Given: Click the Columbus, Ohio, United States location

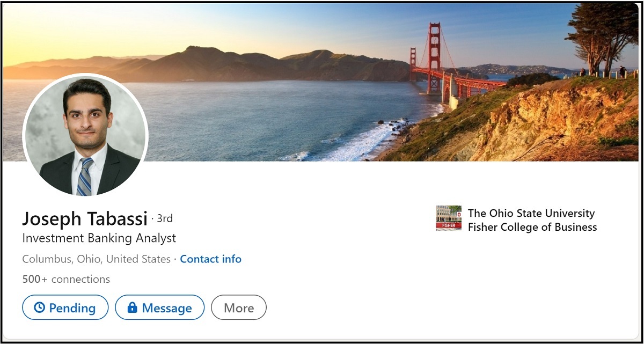Looking at the screenshot, I should [x=97, y=259].
